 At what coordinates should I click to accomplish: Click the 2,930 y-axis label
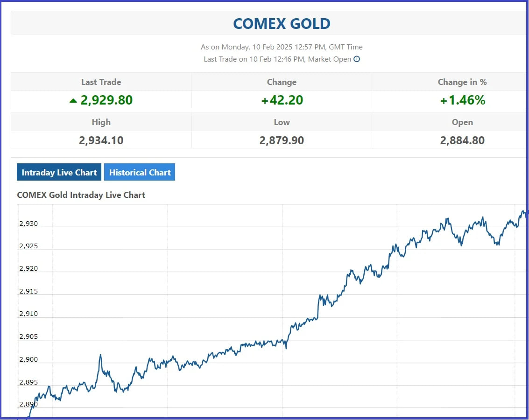coord(28,224)
